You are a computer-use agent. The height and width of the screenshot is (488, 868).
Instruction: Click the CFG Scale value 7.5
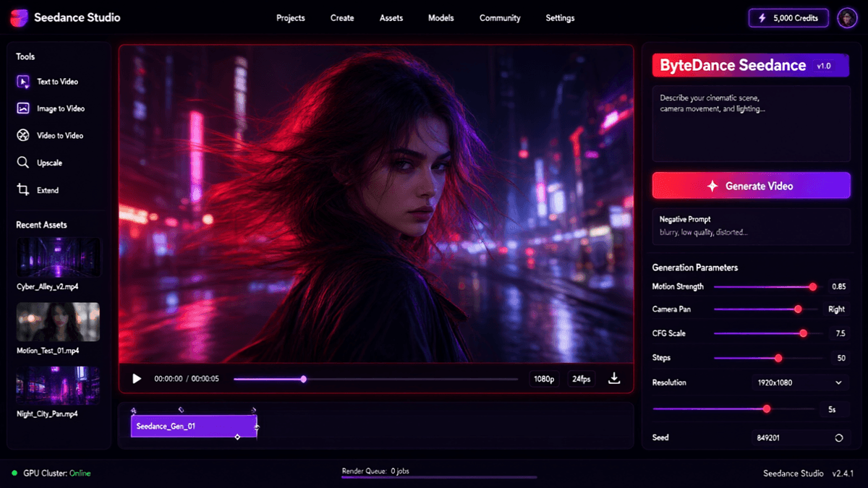point(839,333)
